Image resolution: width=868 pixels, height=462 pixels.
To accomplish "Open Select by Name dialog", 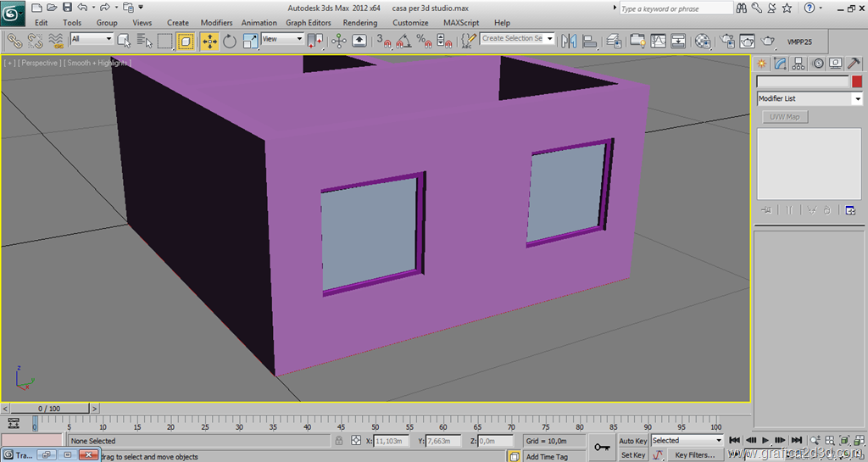I will coord(144,41).
